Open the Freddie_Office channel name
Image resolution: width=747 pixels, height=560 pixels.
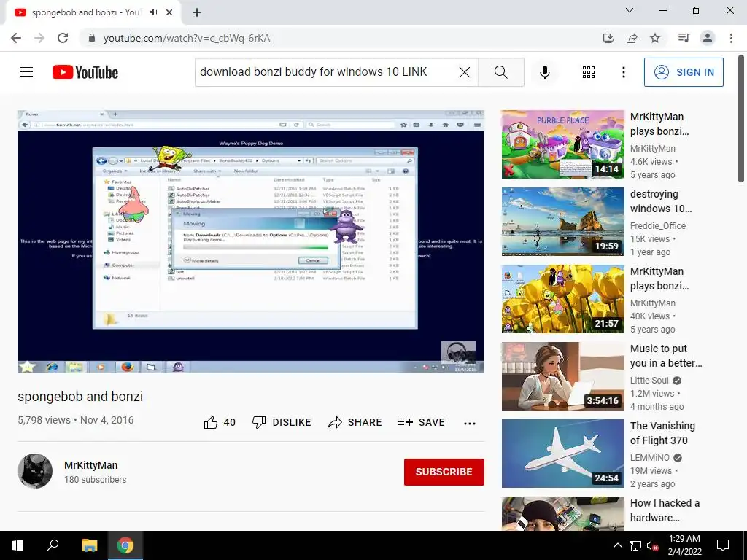click(x=658, y=226)
